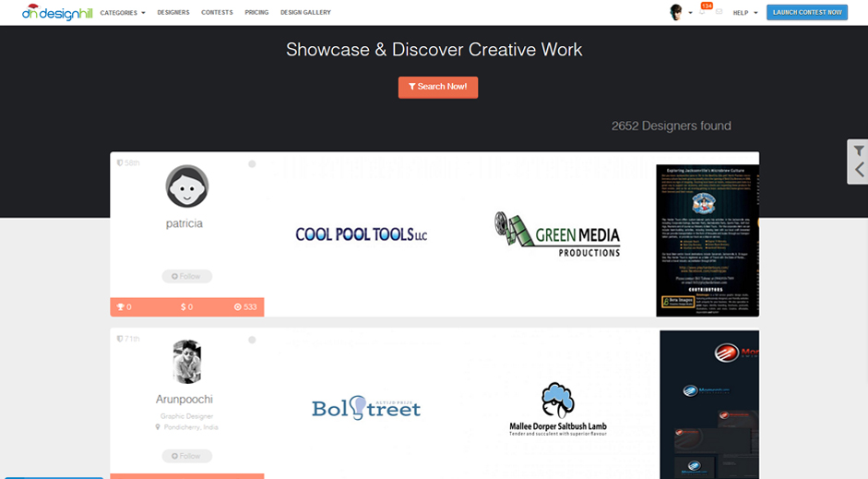Toggle Follow for Arunpoochi
868x479 pixels.
186,456
